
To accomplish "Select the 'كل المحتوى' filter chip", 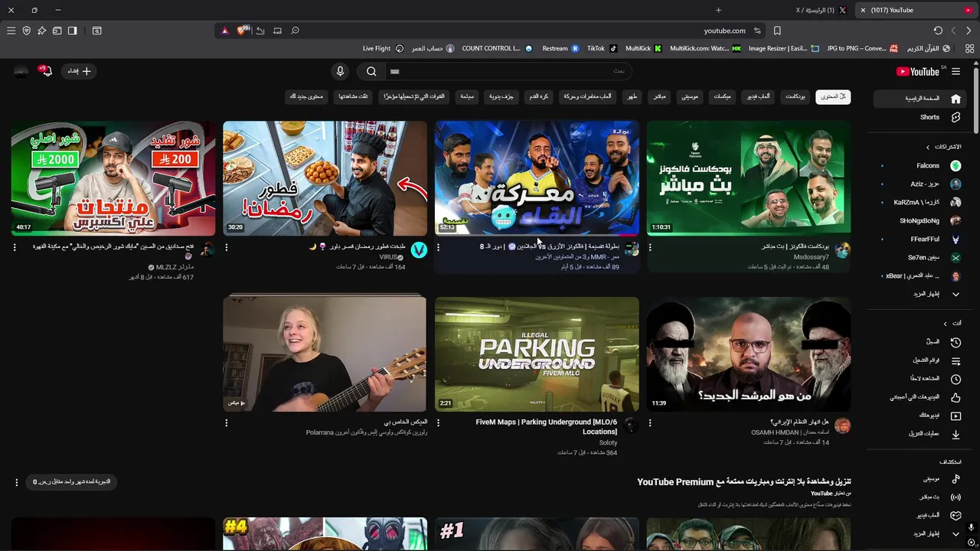I will pyautogui.click(x=833, y=96).
